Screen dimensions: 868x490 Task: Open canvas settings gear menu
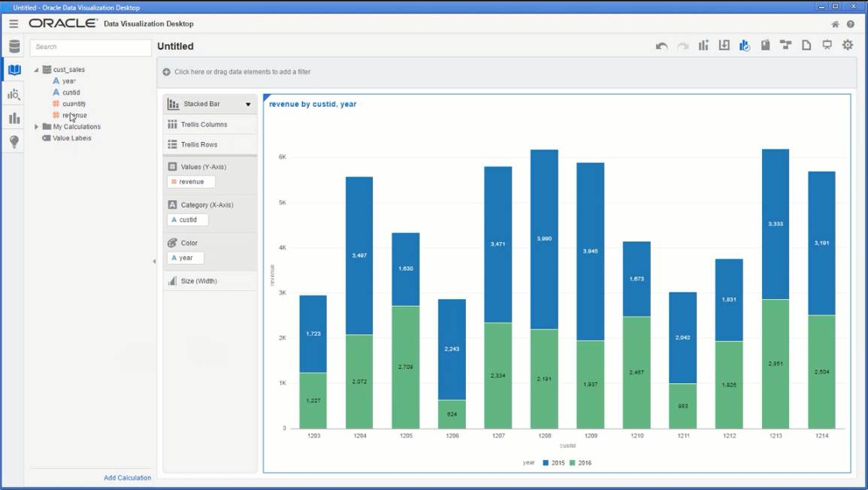point(848,45)
